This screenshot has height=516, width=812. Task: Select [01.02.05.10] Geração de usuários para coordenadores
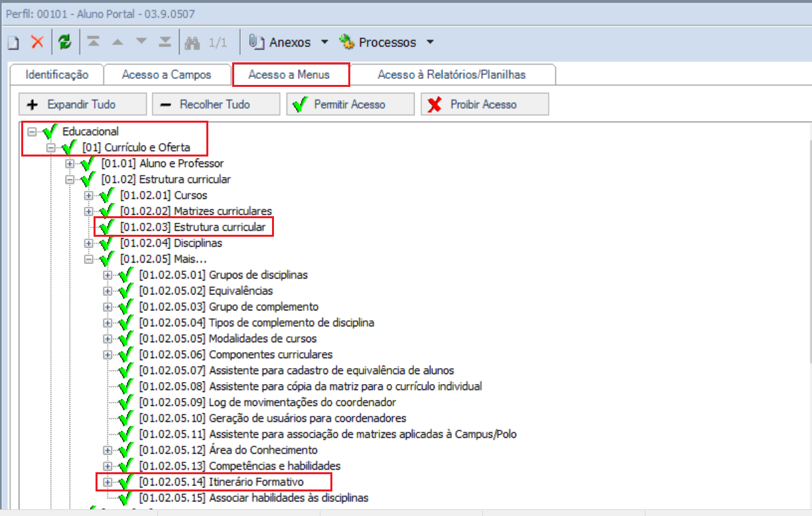tap(273, 418)
